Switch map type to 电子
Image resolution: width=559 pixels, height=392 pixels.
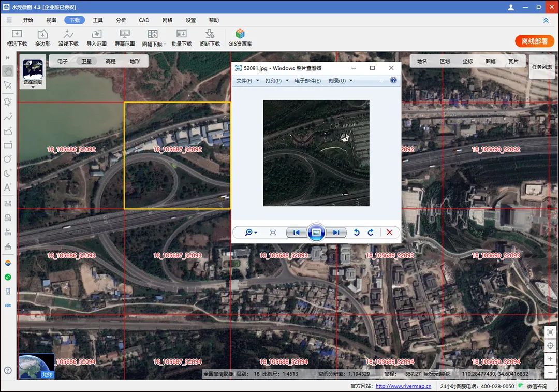tap(63, 61)
